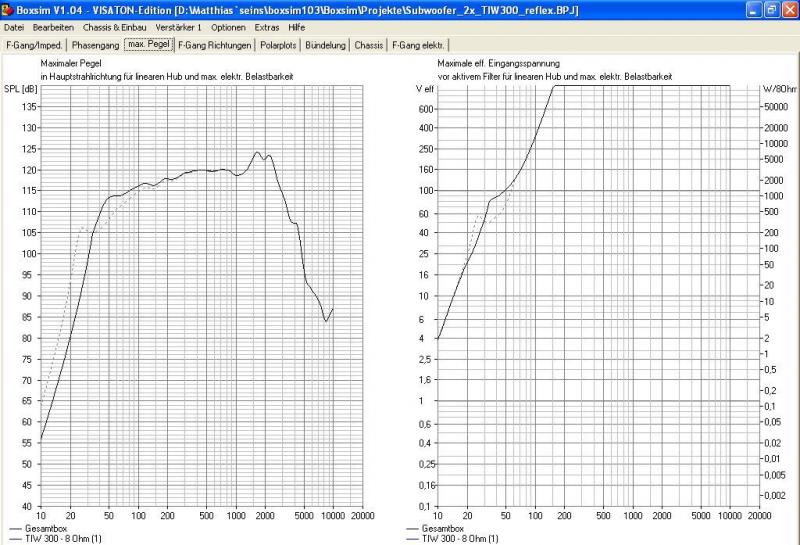
Task: Click the 2,5 value on V eff axis
Action: (x=424, y=359)
